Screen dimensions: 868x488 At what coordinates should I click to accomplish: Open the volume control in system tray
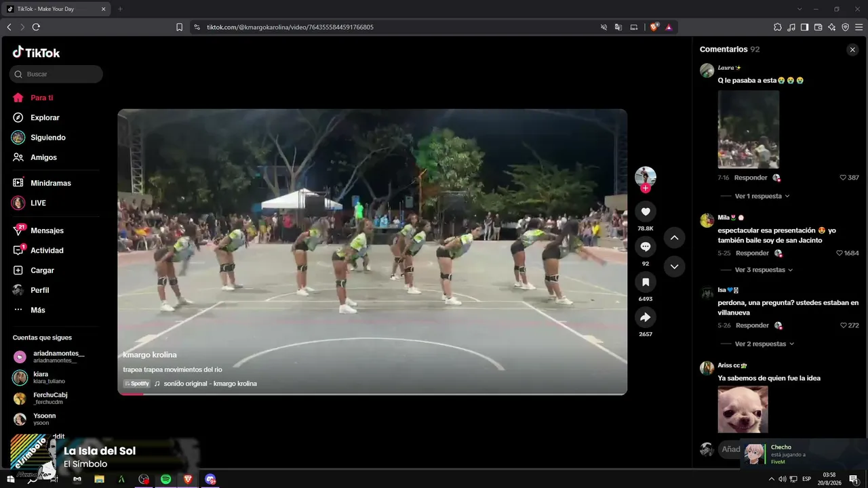(782, 479)
